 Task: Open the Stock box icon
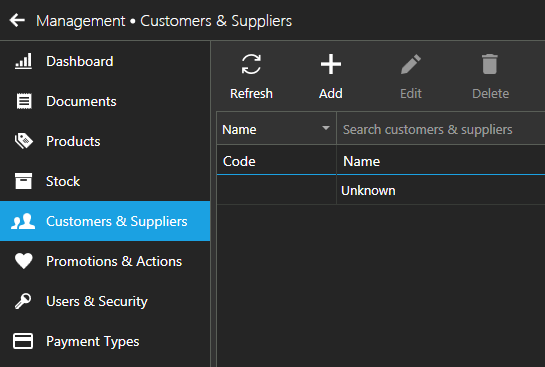point(23,181)
